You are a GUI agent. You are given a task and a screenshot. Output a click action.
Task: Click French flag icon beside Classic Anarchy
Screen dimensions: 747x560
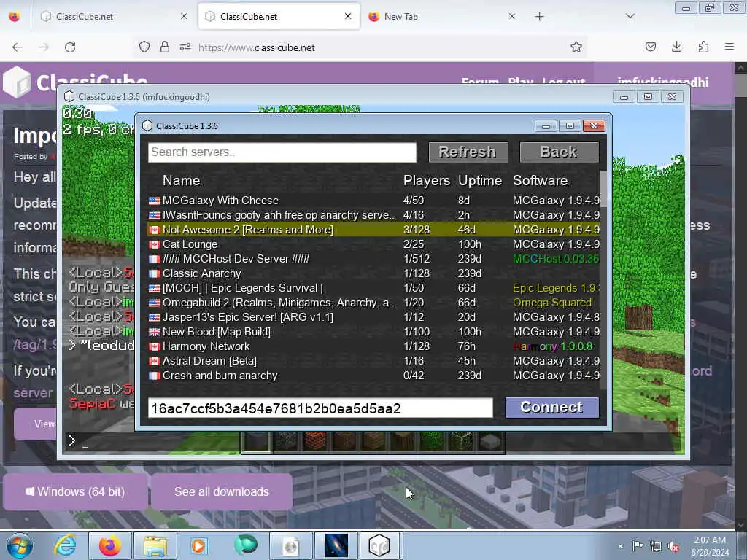pos(155,274)
